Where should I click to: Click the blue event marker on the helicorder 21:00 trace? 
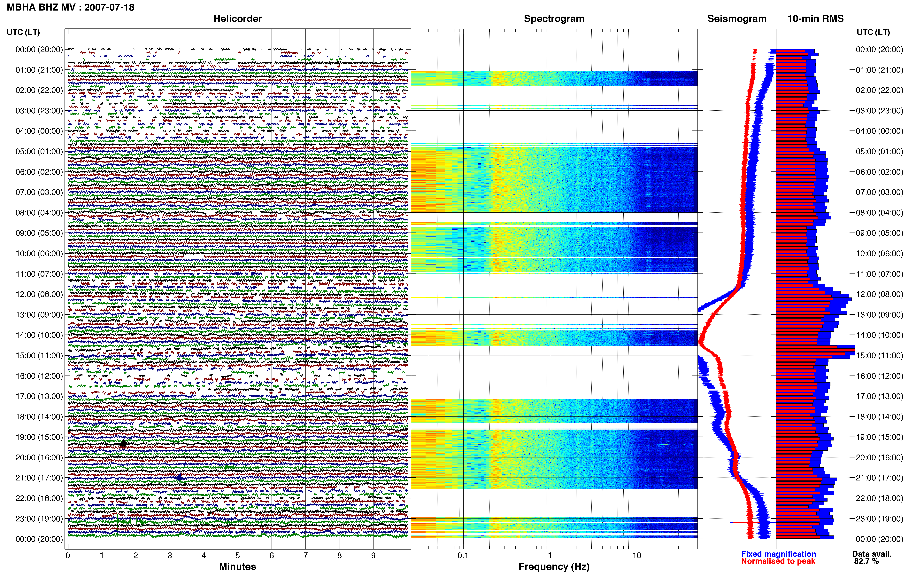coord(179,478)
